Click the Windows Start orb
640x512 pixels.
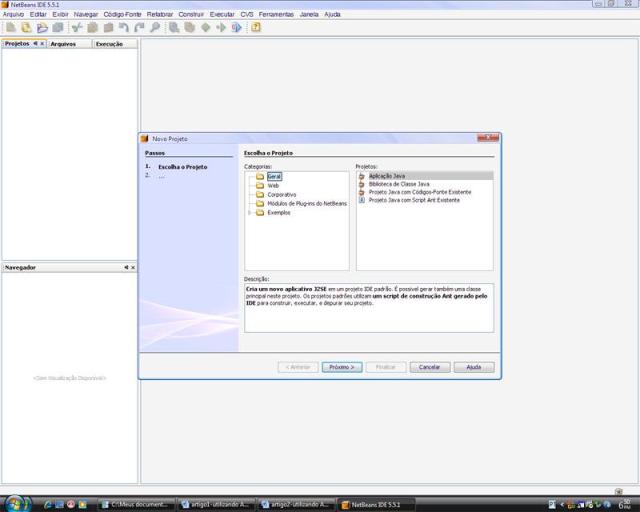(17, 502)
